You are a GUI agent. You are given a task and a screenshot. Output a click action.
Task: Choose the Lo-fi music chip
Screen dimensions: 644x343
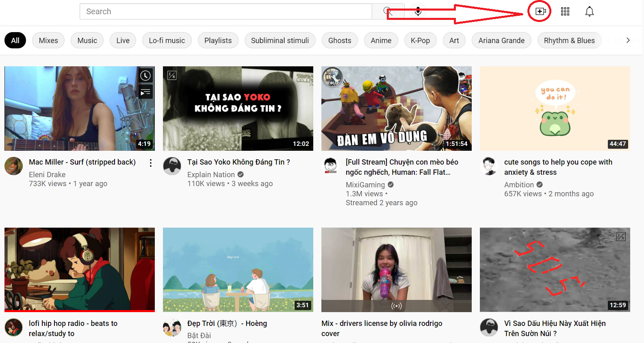pos(167,40)
